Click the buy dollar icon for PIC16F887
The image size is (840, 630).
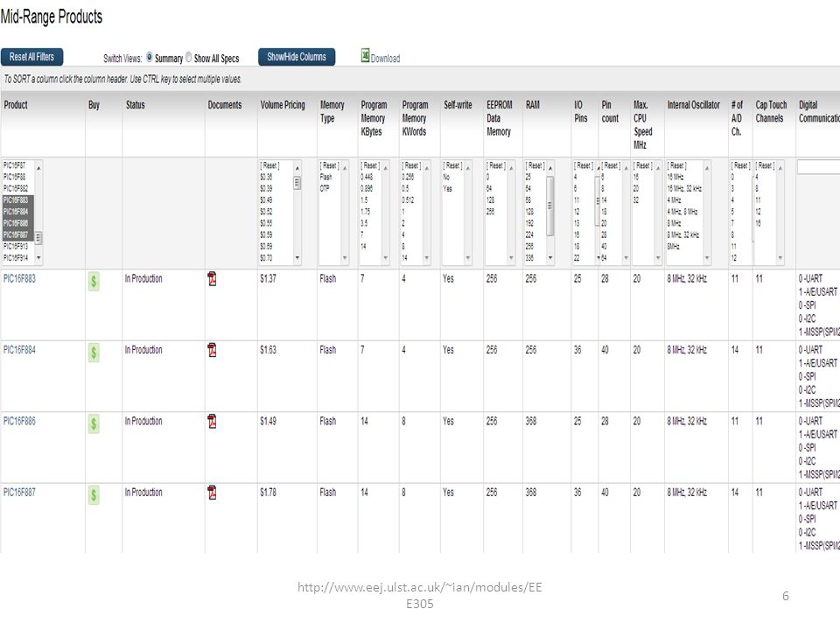pos(94,495)
